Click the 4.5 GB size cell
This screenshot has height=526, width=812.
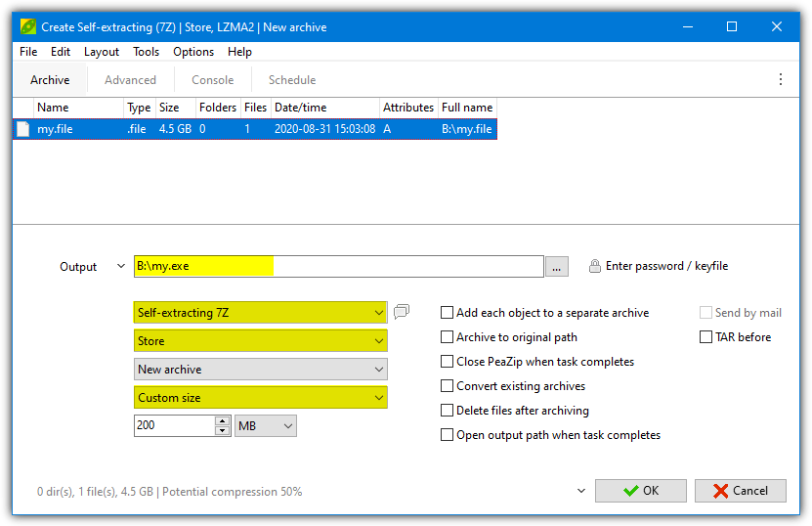click(175, 129)
